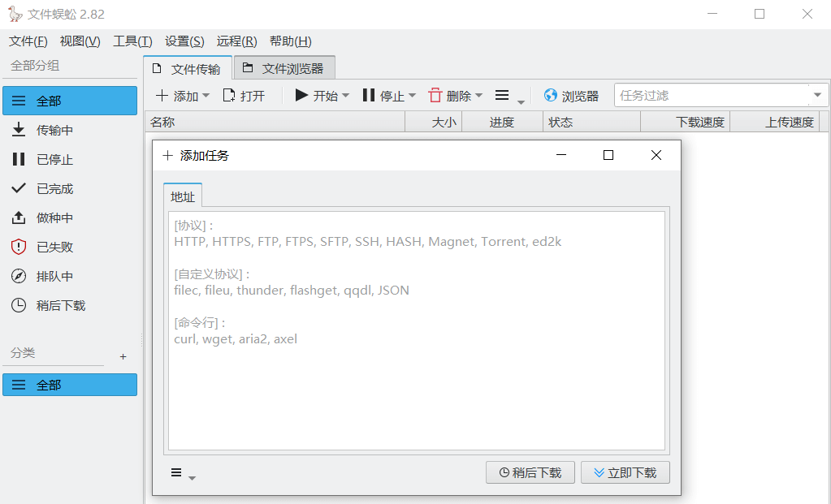View 已失败 tasks
The height and width of the screenshot is (504, 831).
tap(70, 247)
